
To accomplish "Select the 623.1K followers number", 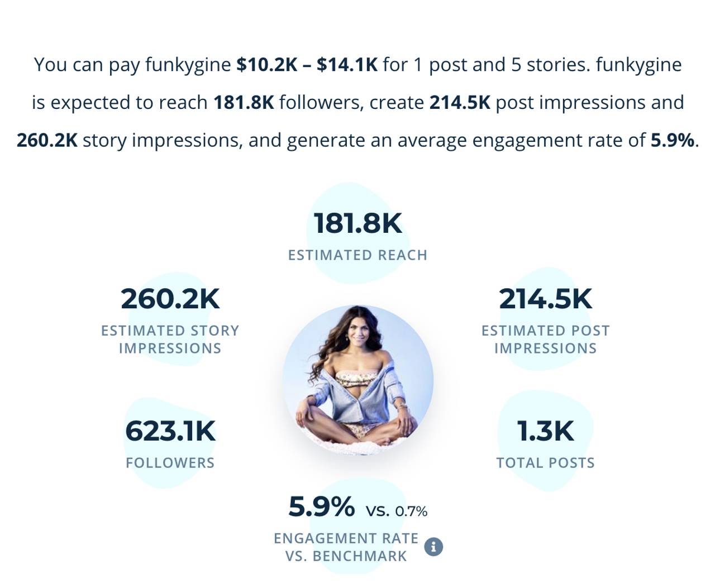I will coord(170,431).
